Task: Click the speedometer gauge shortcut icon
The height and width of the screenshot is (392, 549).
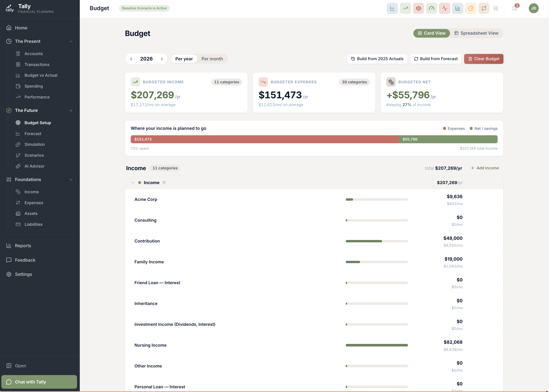Action: pyautogui.click(x=431, y=8)
